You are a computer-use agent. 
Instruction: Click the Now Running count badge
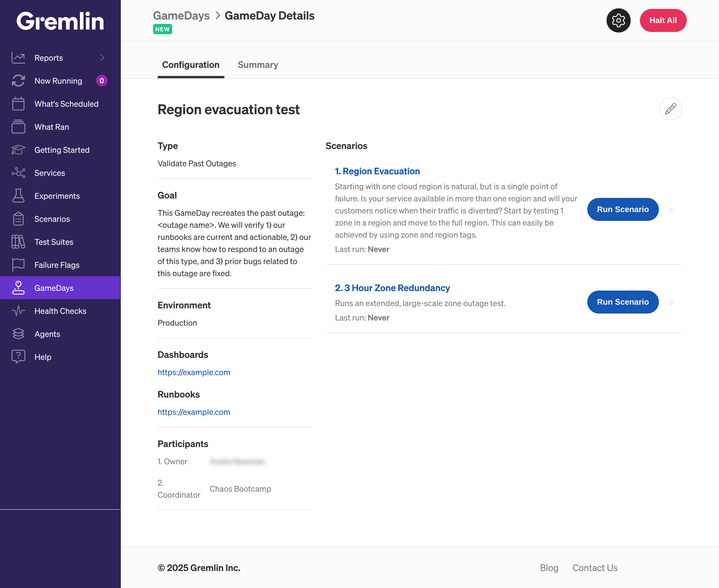point(102,81)
